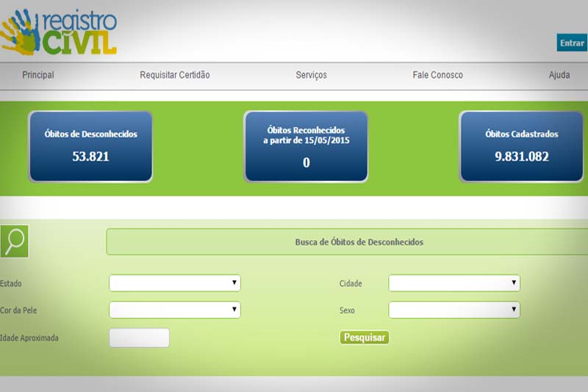Screen dimensions: 588x392
Task: Click the green magnifying glass search icon
Action: click(x=15, y=241)
